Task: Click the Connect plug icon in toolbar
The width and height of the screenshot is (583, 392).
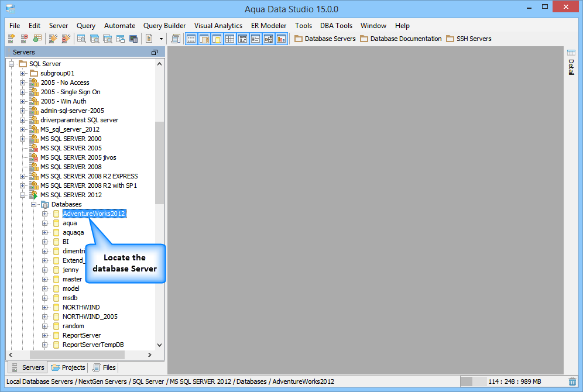Action: point(53,38)
